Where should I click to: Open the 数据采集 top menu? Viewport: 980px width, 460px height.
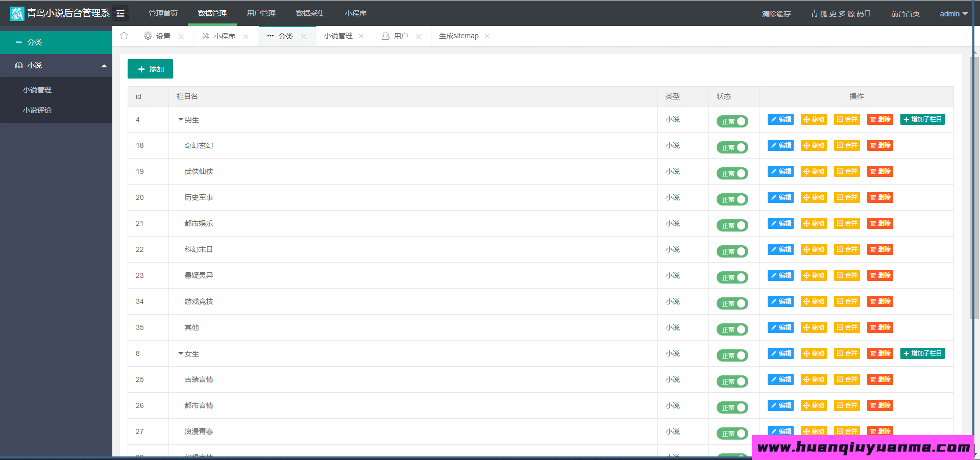pos(310,13)
